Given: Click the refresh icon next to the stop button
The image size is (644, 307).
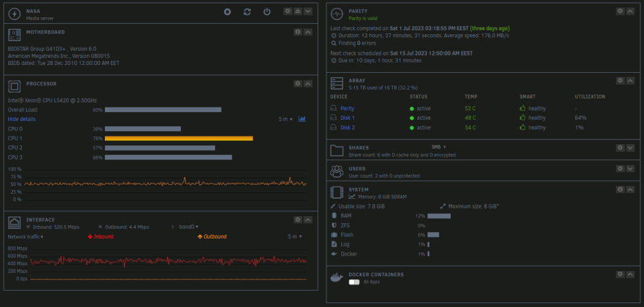Looking at the screenshot, I should coord(247,12).
